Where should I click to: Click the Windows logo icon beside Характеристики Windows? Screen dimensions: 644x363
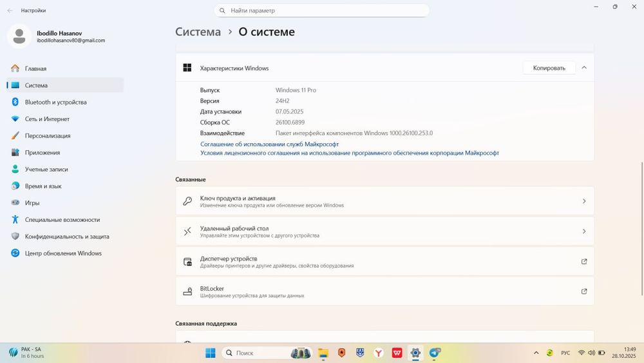[x=187, y=68]
